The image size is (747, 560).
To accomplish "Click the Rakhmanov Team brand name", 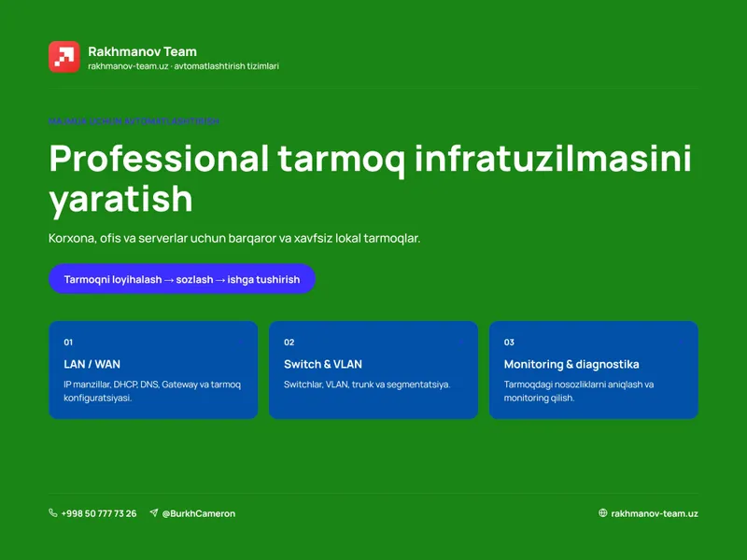I will point(143,51).
